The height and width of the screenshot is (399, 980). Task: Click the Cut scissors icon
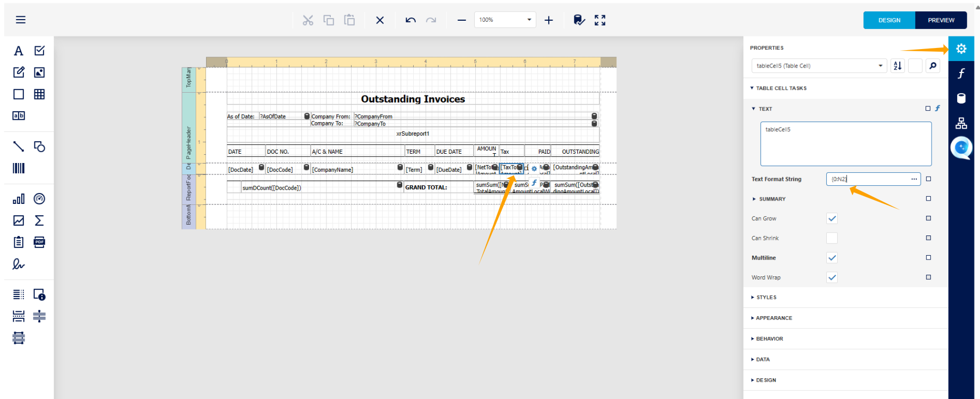point(308,20)
